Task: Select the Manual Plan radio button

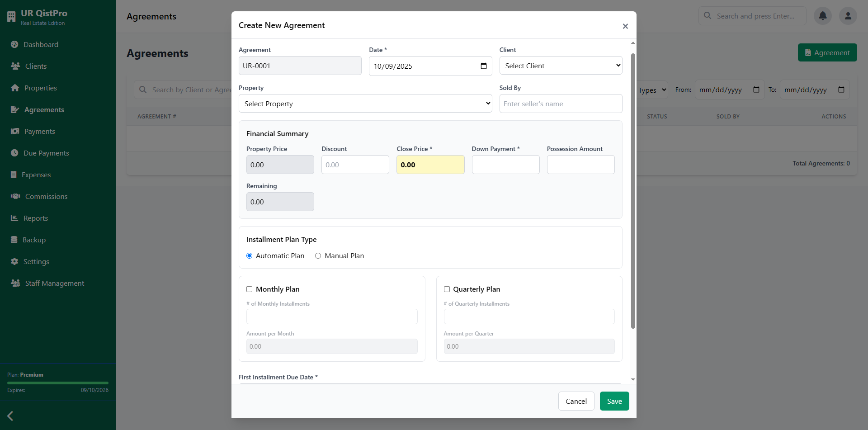Action: pyautogui.click(x=318, y=256)
